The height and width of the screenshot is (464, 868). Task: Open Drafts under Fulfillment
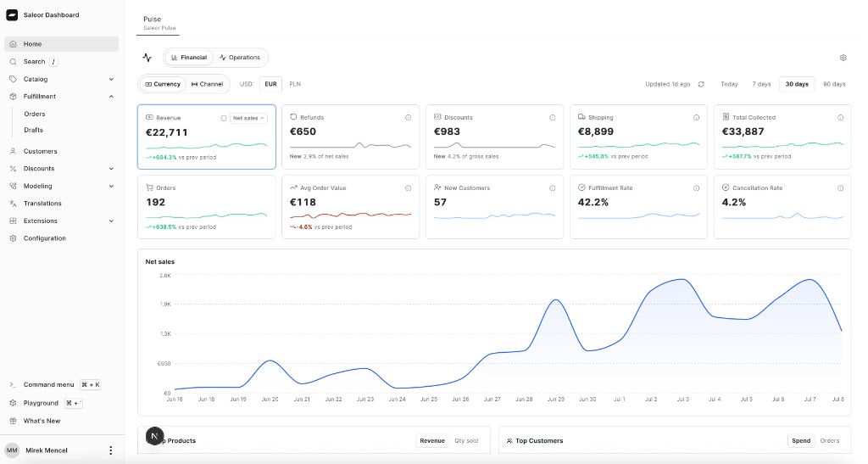[x=34, y=130]
